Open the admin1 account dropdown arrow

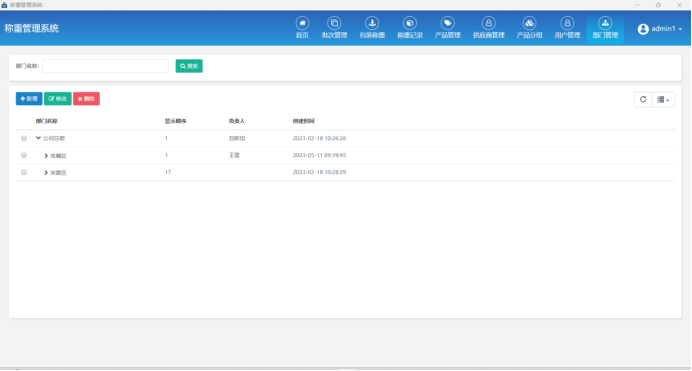pos(680,29)
